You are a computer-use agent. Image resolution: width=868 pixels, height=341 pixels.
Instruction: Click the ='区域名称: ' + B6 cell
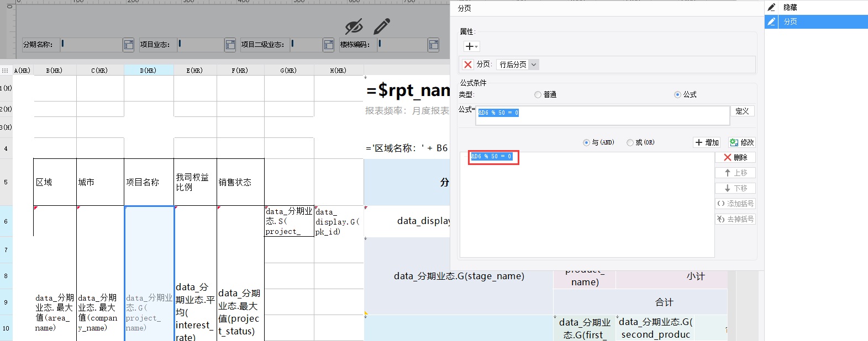(x=407, y=148)
